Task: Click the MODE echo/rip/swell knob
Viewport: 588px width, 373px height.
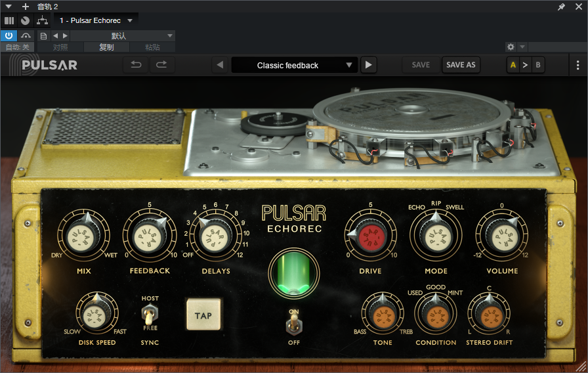Action: click(x=436, y=236)
